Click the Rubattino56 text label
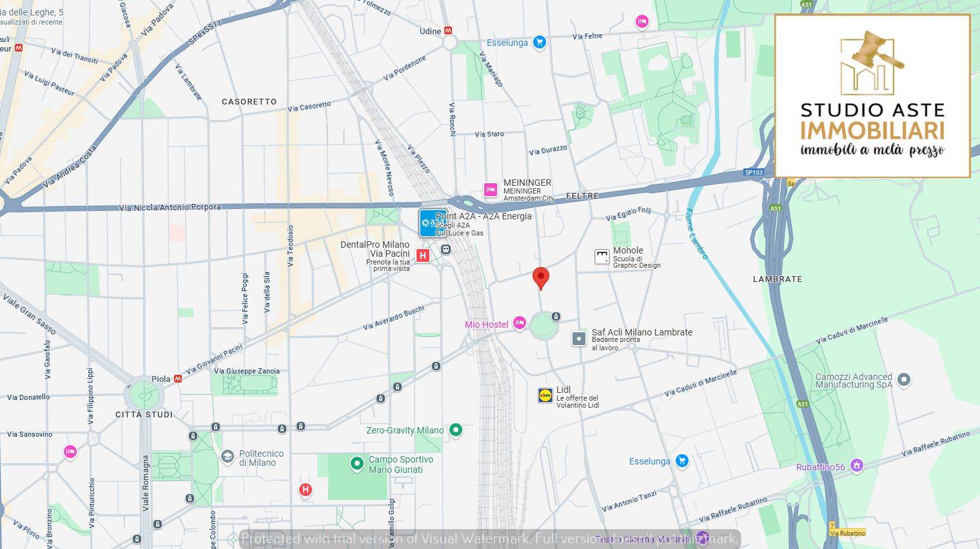Viewport: 980px width, 549px height. pos(820,467)
